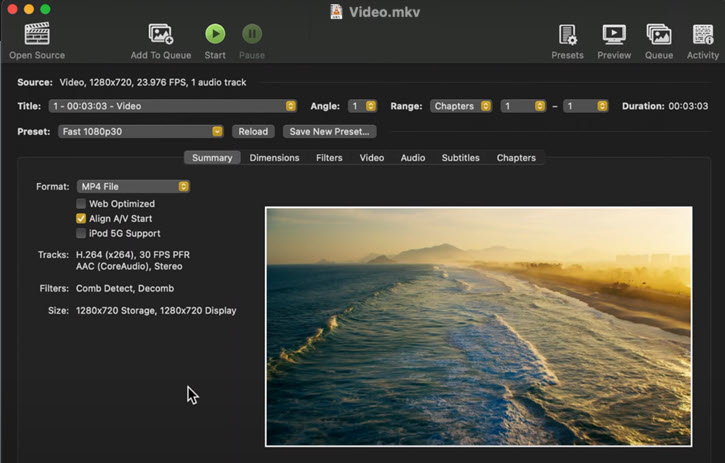Click the Add To Queue icon

[160, 35]
